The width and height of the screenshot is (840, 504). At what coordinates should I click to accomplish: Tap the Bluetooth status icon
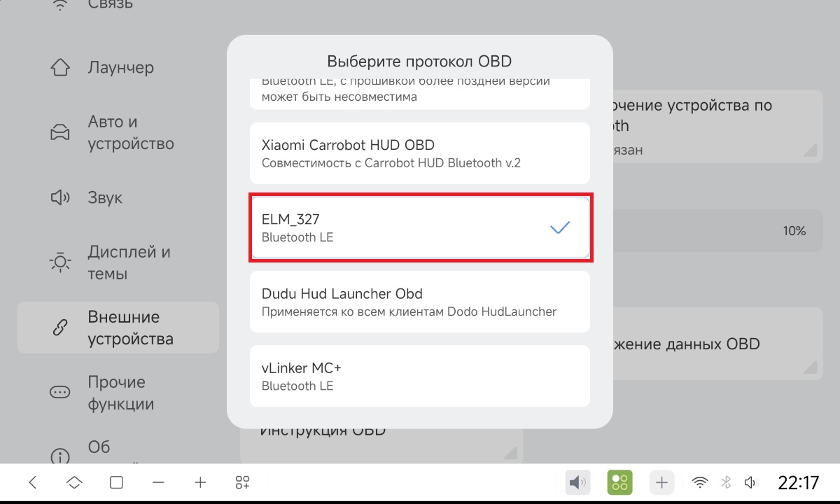727,482
